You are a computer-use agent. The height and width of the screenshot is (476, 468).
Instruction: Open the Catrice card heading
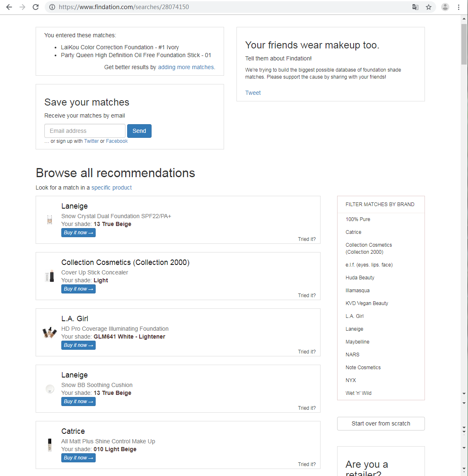(x=73, y=431)
